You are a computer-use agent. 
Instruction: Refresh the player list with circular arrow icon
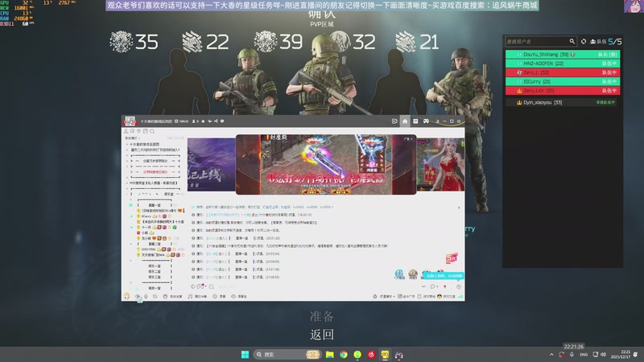(584, 42)
